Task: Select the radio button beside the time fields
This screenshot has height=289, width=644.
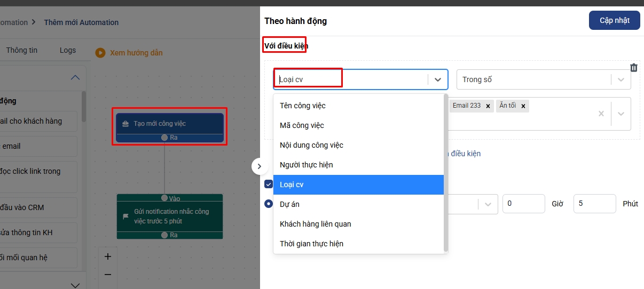Action: [269, 203]
